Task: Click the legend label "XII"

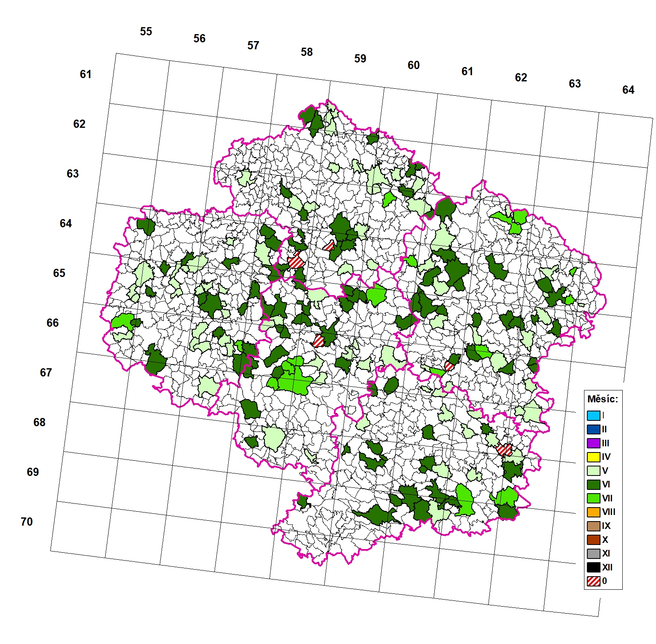Action: tap(607, 568)
